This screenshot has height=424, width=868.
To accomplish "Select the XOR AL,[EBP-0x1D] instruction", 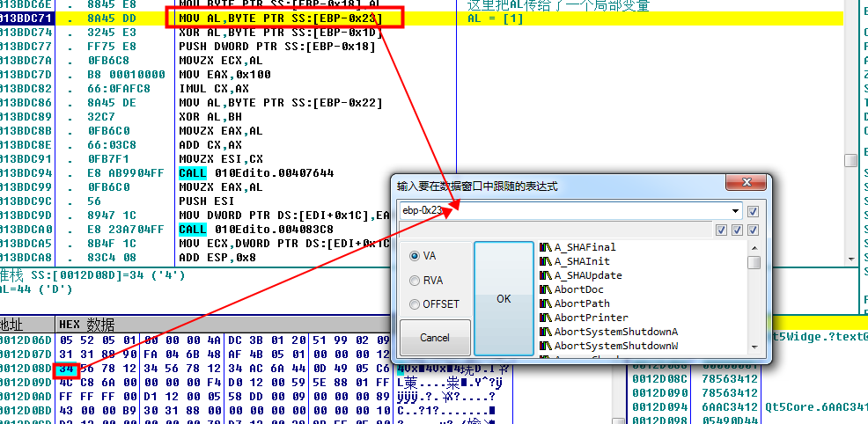I will (x=281, y=33).
